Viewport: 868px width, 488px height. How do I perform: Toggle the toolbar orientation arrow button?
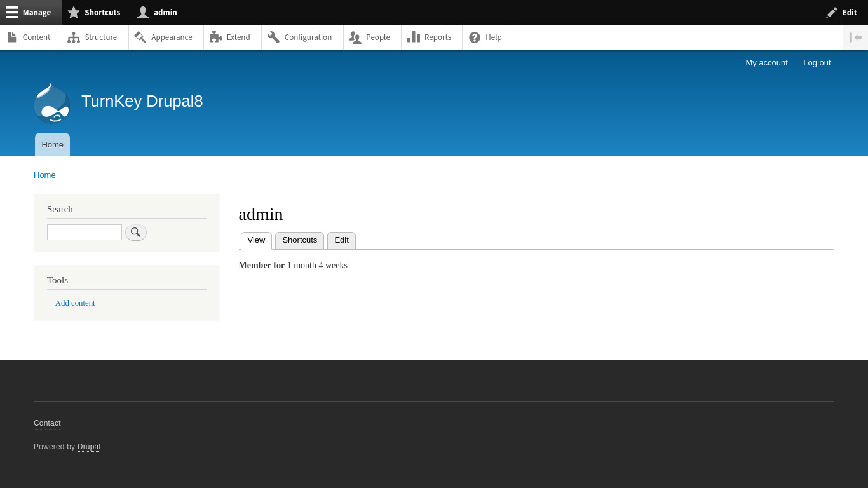pyautogui.click(x=855, y=37)
